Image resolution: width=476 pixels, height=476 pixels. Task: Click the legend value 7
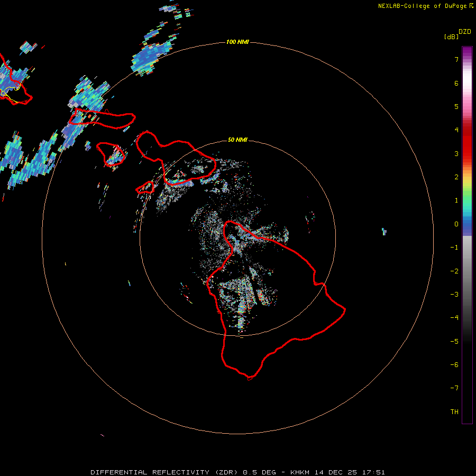pos(456,59)
